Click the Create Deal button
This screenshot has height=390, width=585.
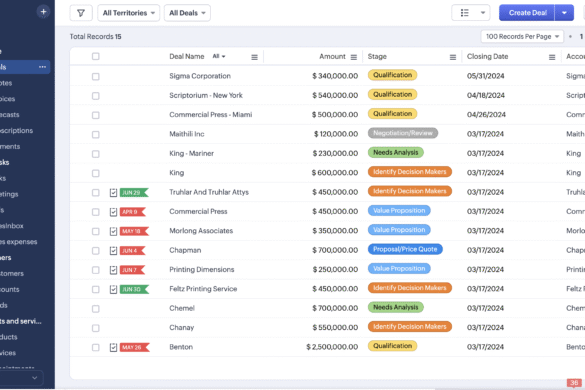tap(527, 13)
